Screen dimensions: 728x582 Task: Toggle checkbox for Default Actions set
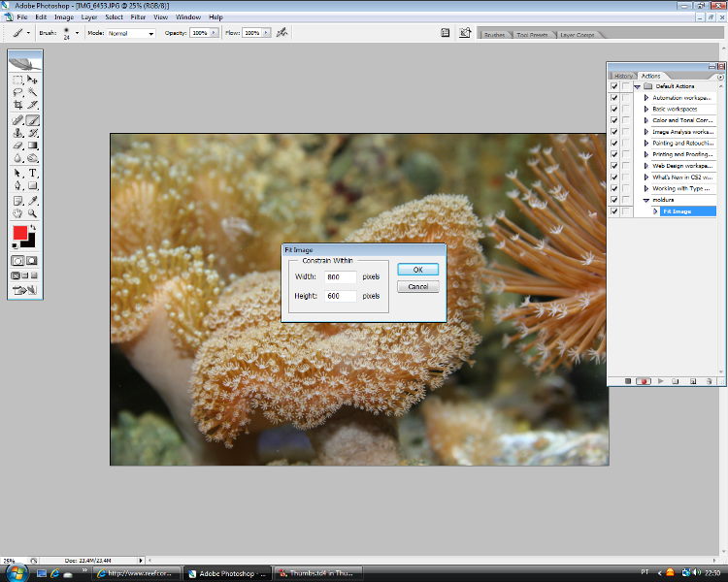(x=613, y=86)
